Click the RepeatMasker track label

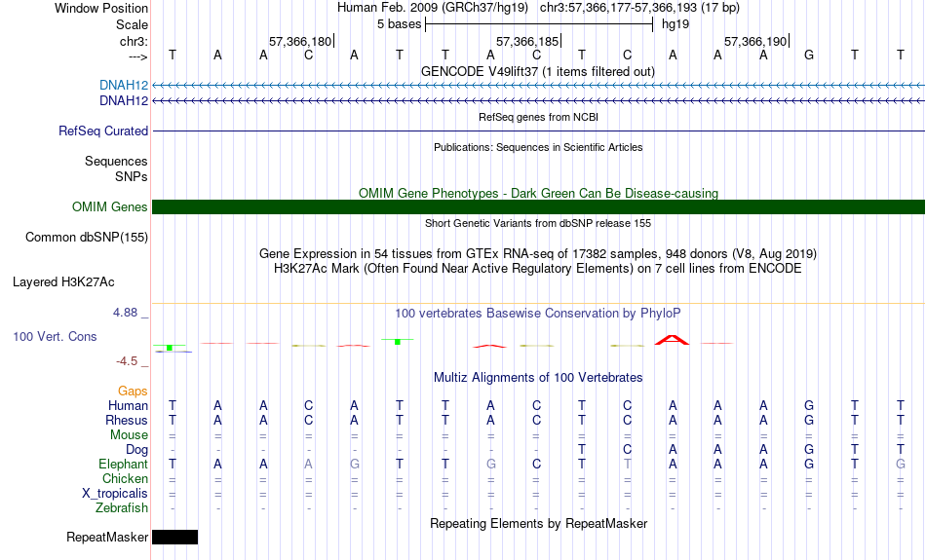107,537
